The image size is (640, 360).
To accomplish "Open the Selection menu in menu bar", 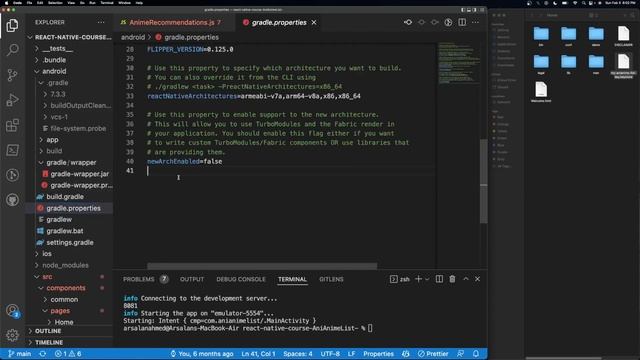I will [55, 3].
